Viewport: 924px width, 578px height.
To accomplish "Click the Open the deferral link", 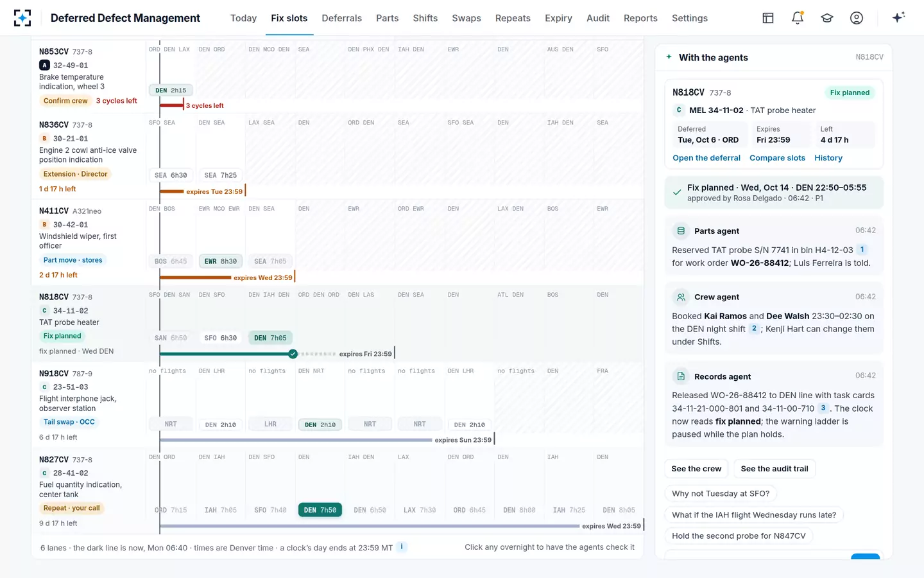I will coord(706,158).
